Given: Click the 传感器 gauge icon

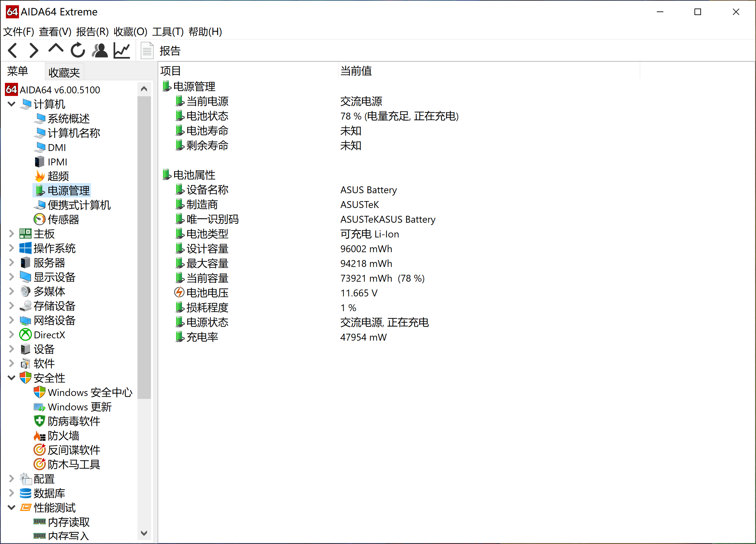Looking at the screenshot, I should (x=39, y=219).
